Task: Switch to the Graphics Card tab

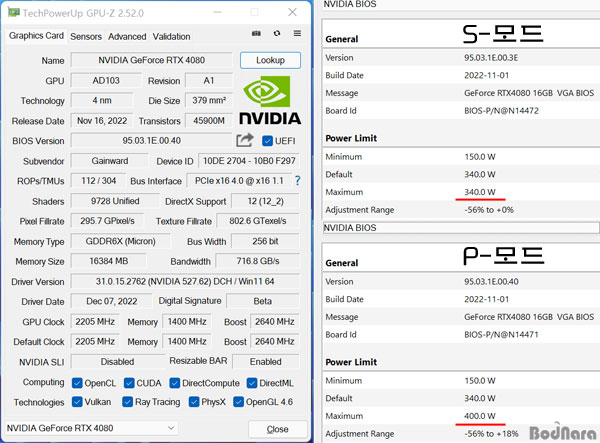Action: tap(36, 36)
